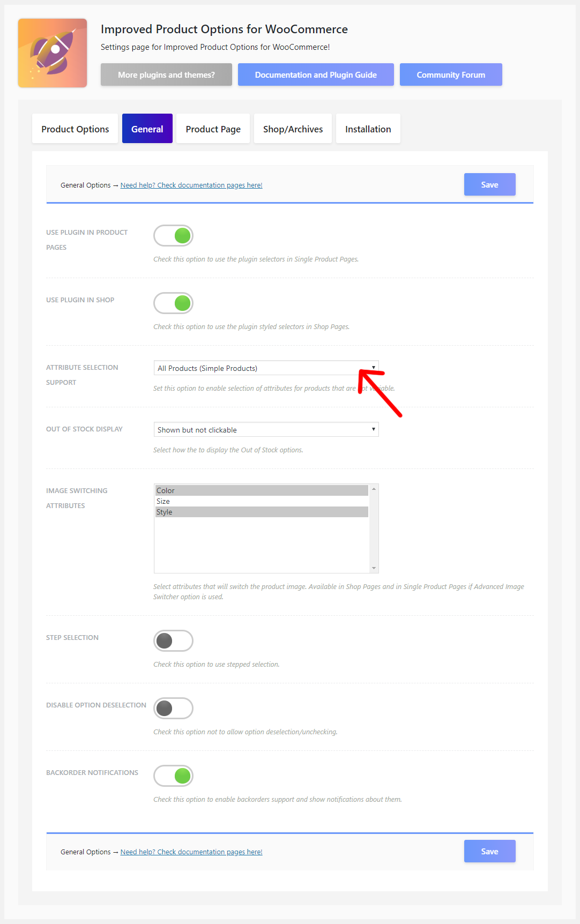The height and width of the screenshot is (924, 580).
Task: Toggle Use Plugin in Product Pages switch
Action: pyautogui.click(x=173, y=236)
